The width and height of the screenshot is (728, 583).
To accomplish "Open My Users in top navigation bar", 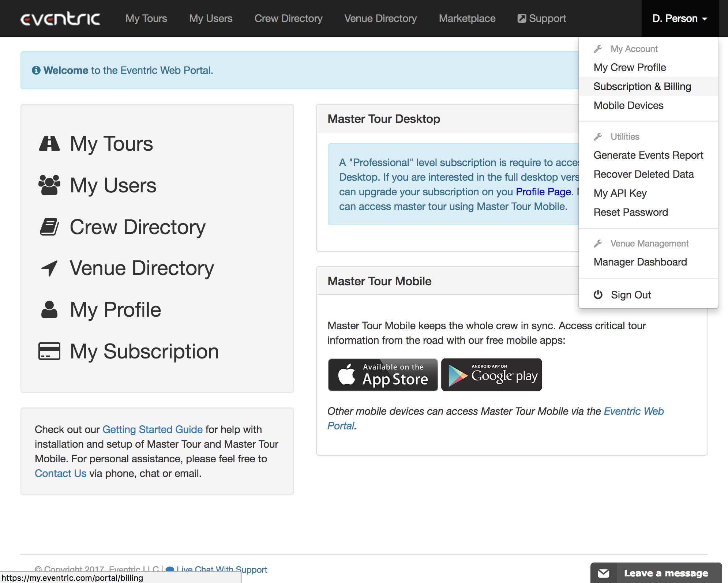I will (211, 18).
